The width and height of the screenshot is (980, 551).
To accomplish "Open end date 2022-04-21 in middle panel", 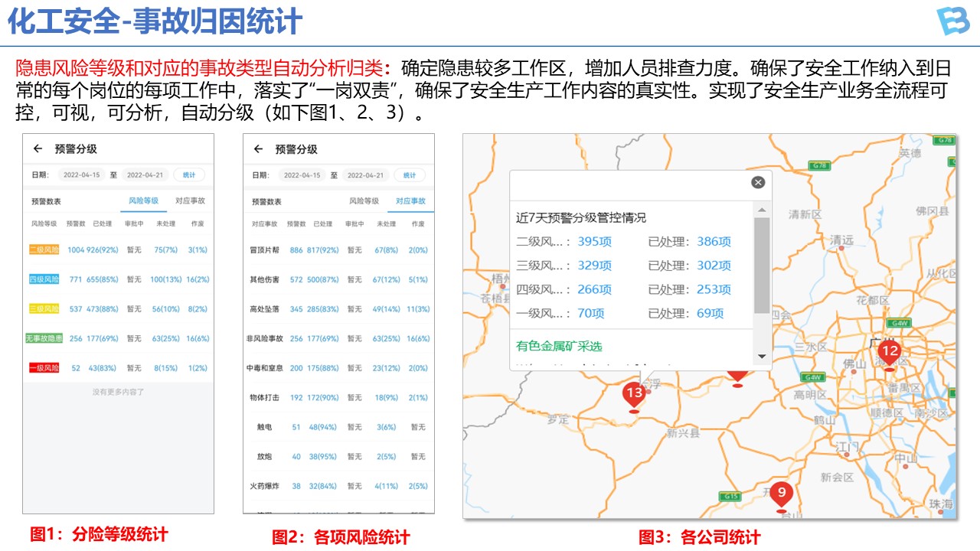I will [365, 175].
